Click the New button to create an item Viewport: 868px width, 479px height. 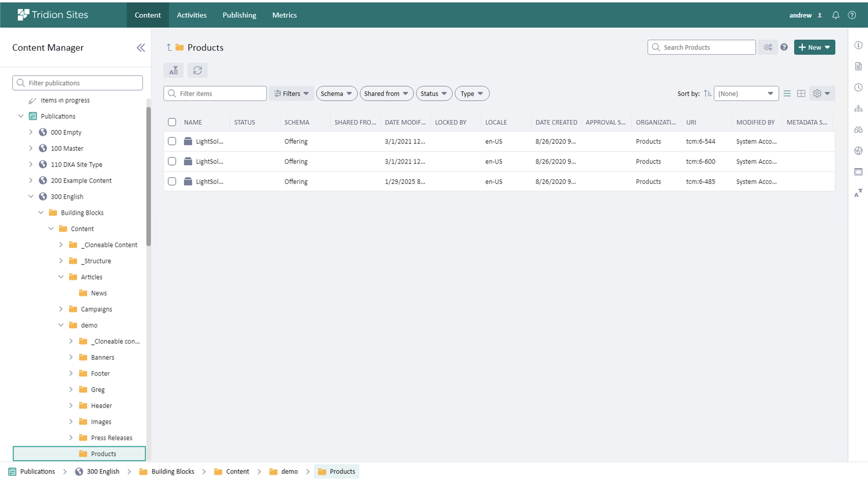click(814, 47)
